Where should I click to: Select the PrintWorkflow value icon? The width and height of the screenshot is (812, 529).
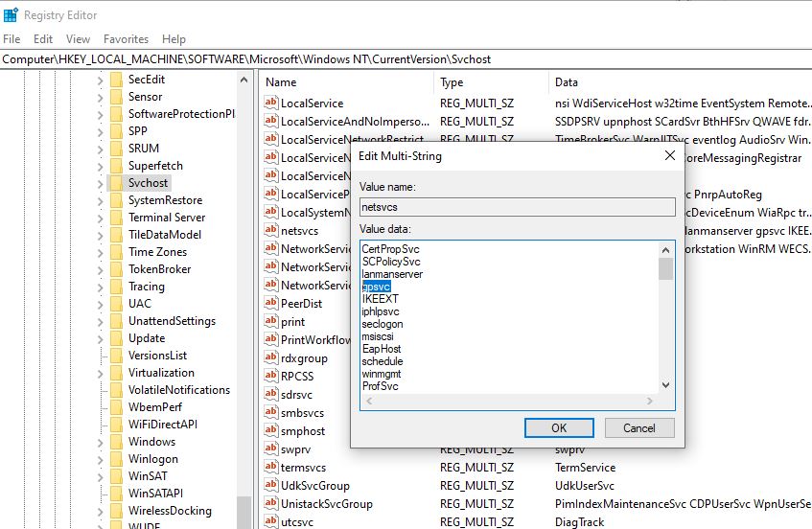click(271, 339)
